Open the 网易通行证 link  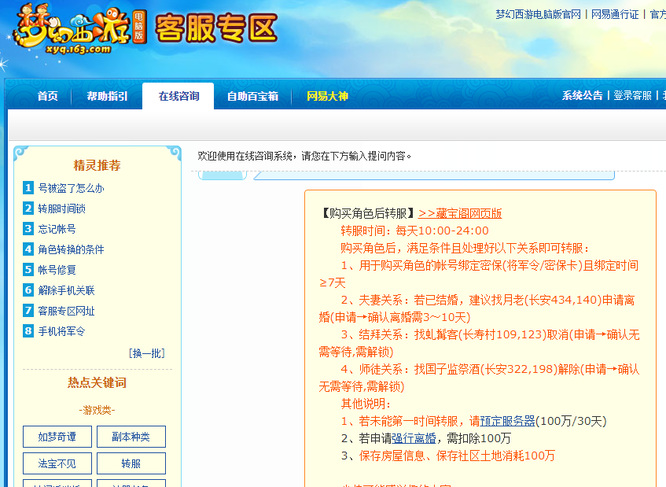point(615,14)
